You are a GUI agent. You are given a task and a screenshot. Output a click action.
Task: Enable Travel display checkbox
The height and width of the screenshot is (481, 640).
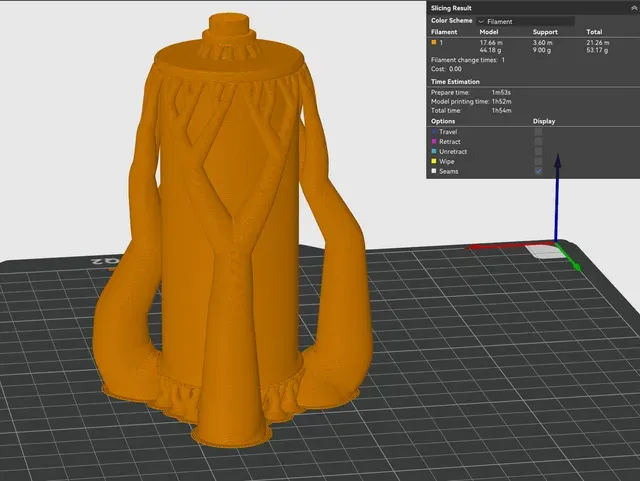click(x=538, y=132)
